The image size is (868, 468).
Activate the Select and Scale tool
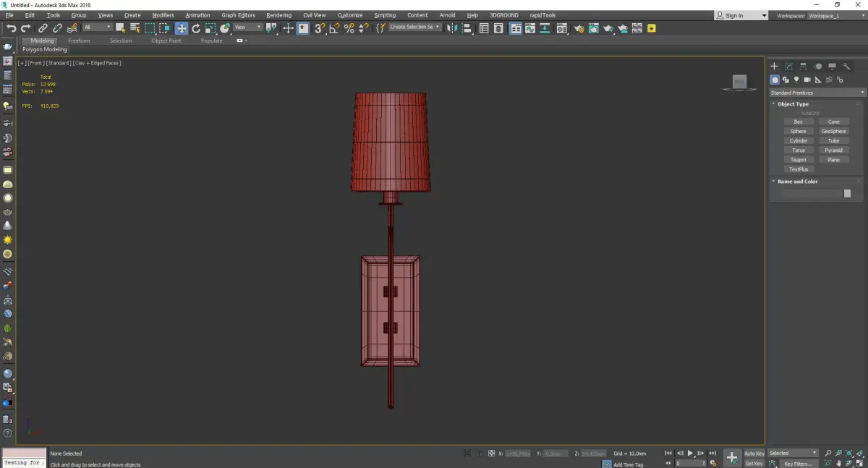(x=210, y=28)
